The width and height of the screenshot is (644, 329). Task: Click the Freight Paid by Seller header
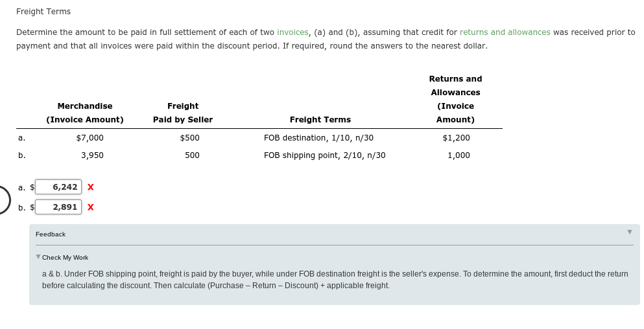pos(183,113)
